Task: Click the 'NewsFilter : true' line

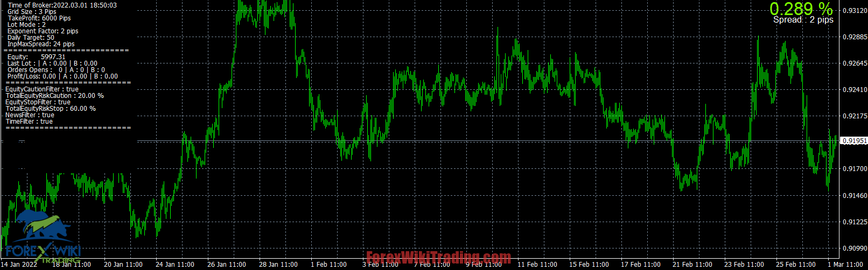Action: click(30, 115)
